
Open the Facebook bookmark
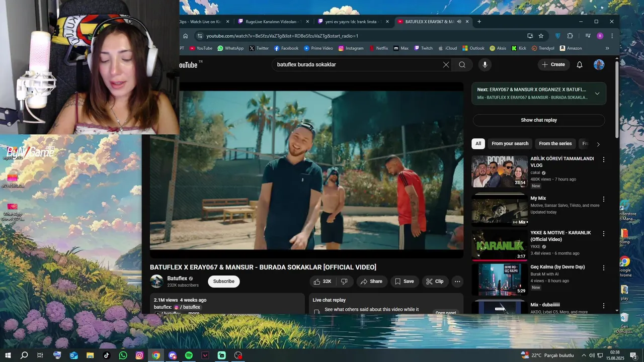pos(286,48)
